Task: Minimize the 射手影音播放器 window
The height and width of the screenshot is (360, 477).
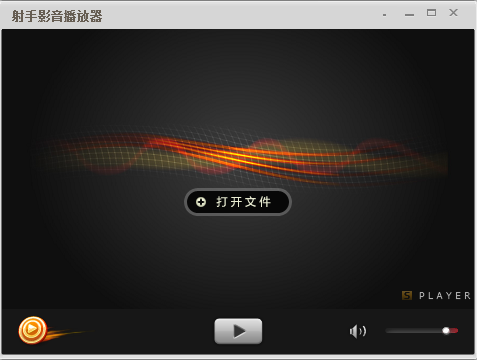Action: 409,14
